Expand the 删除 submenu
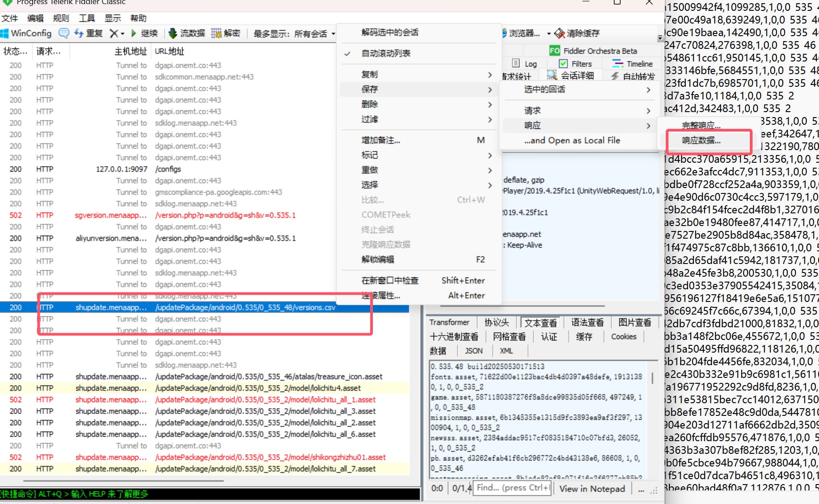This screenshot has width=819, height=504. [419, 104]
